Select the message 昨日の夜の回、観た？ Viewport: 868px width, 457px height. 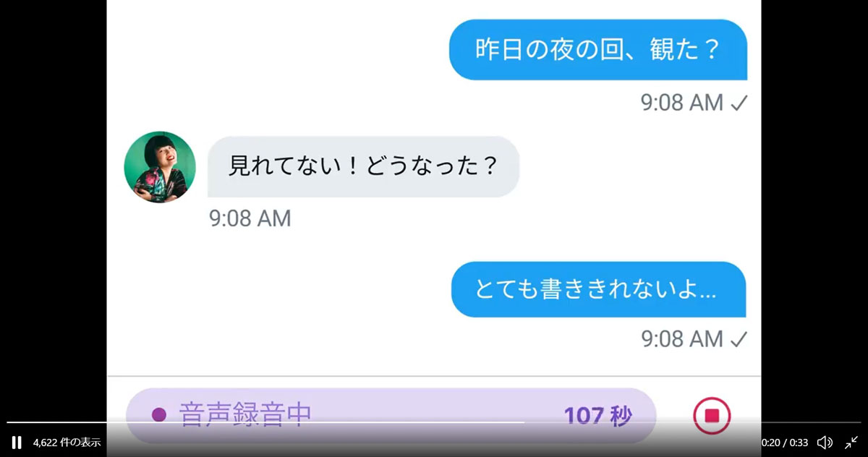pyautogui.click(x=598, y=50)
